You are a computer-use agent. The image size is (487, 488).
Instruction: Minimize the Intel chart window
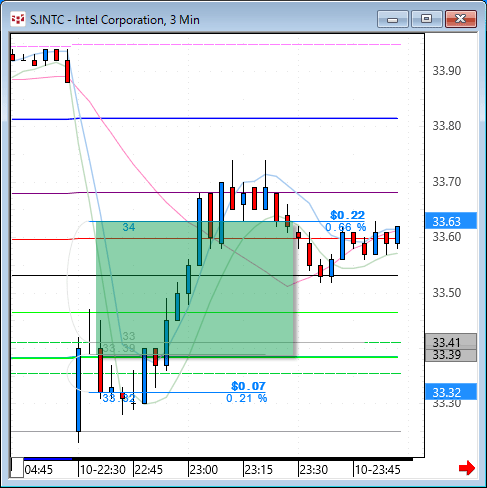coord(393,19)
